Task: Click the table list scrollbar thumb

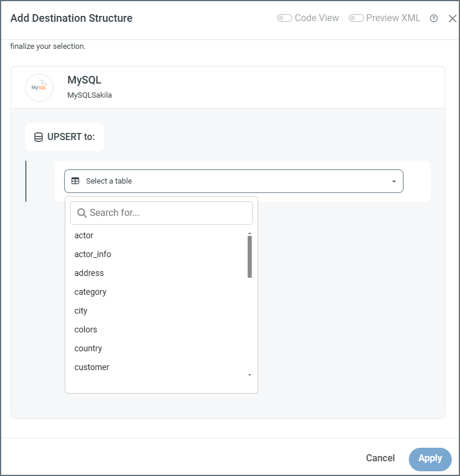Action: [x=249, y=257]
